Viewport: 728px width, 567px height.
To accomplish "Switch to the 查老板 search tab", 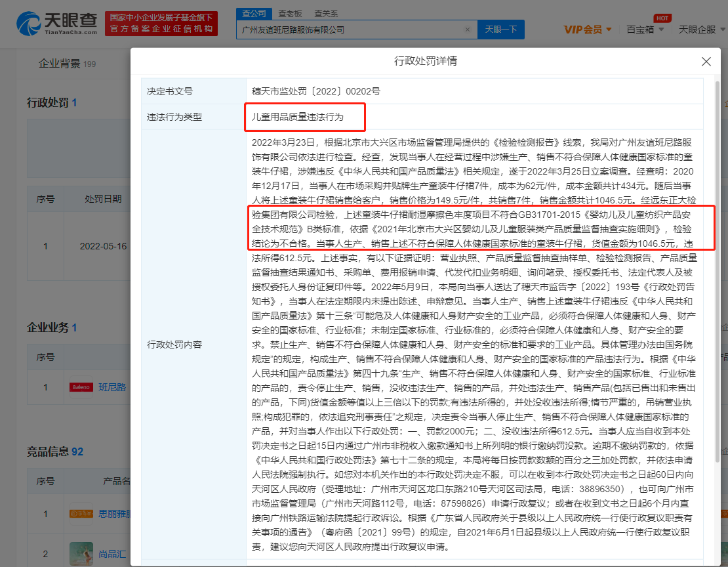I will point(290,13).
